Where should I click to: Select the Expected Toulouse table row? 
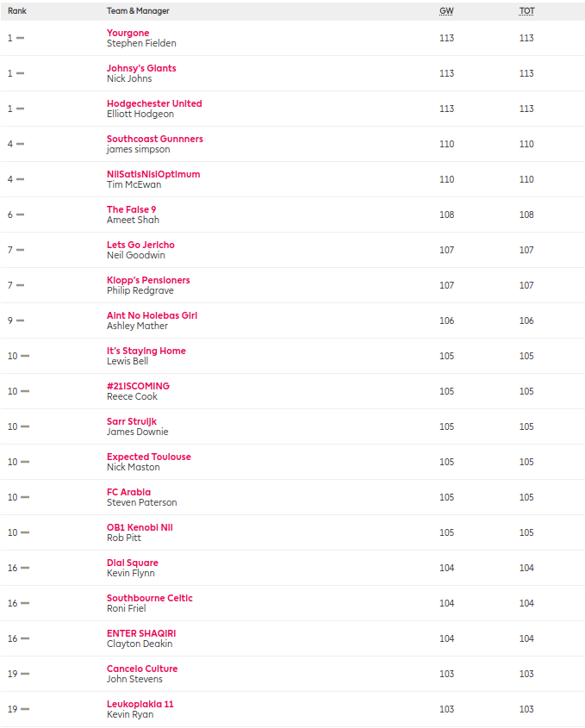[x=293, y=462]
